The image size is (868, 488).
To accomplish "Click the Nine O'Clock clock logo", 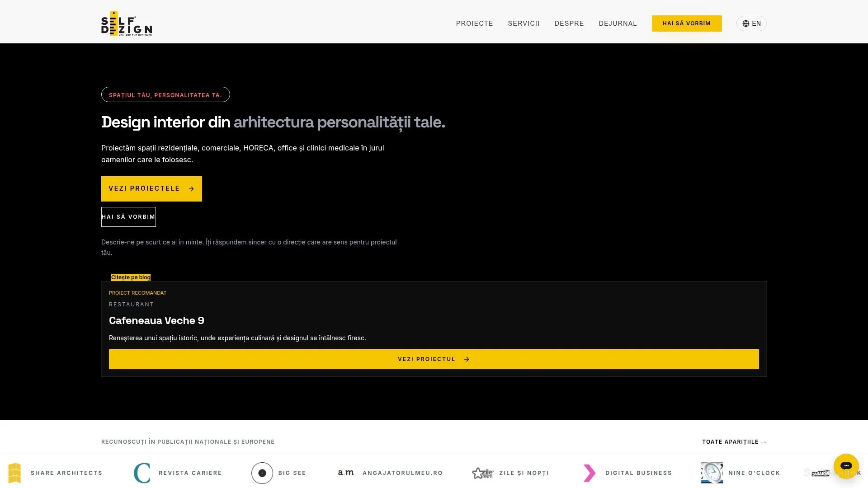I will coord(712,473).
